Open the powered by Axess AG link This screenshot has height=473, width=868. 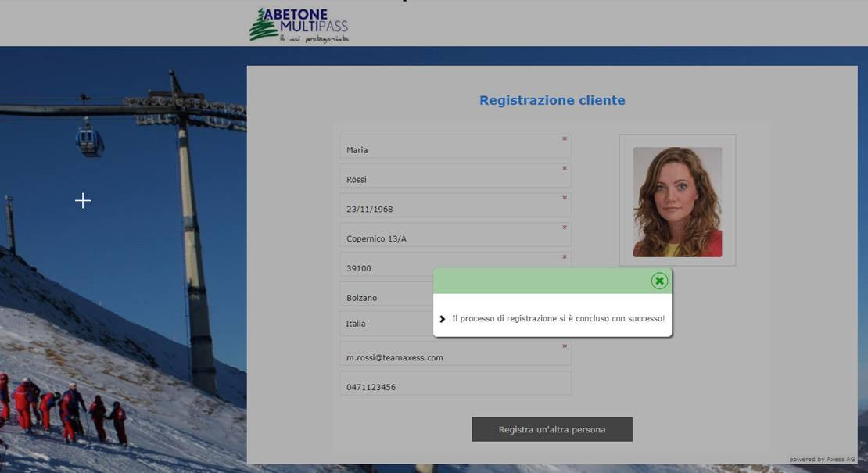coord(822,460)
